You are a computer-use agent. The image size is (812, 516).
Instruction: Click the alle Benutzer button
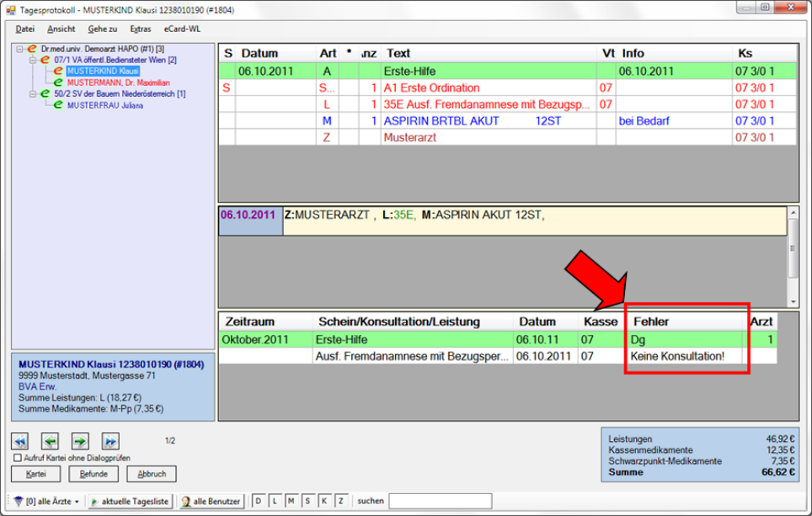[x=211, y=502]
